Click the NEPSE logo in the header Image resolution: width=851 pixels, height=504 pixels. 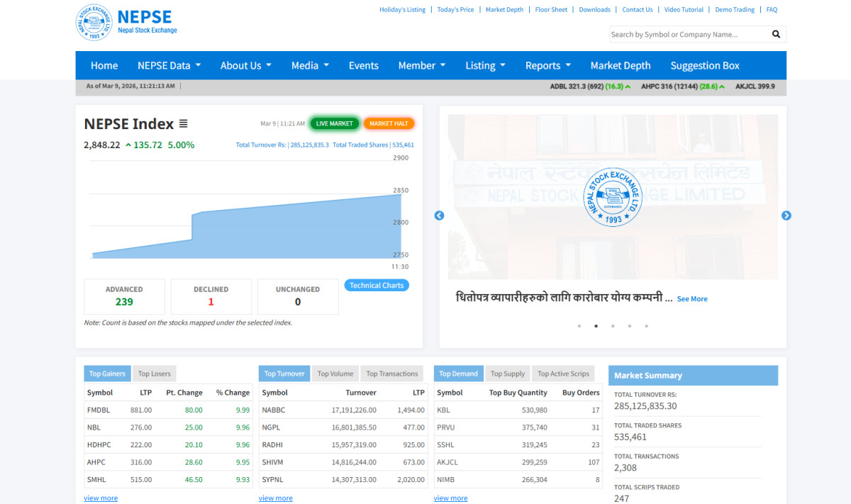pyautogui.click(x=126, y=23)
